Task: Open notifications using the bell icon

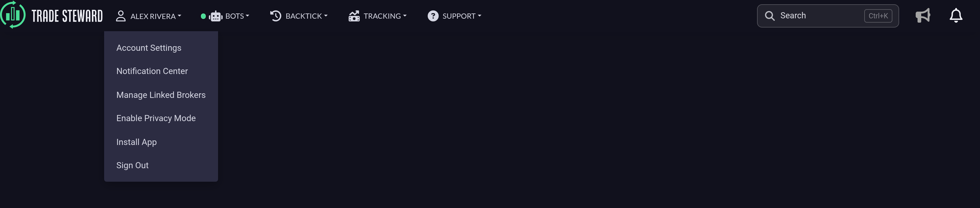Action: click(956, 16)
